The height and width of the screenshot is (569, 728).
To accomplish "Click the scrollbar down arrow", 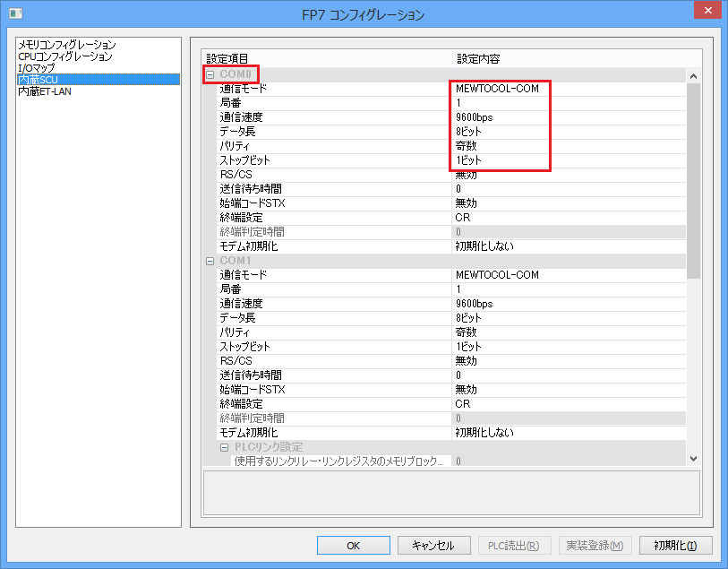I will tap(694, 457).
